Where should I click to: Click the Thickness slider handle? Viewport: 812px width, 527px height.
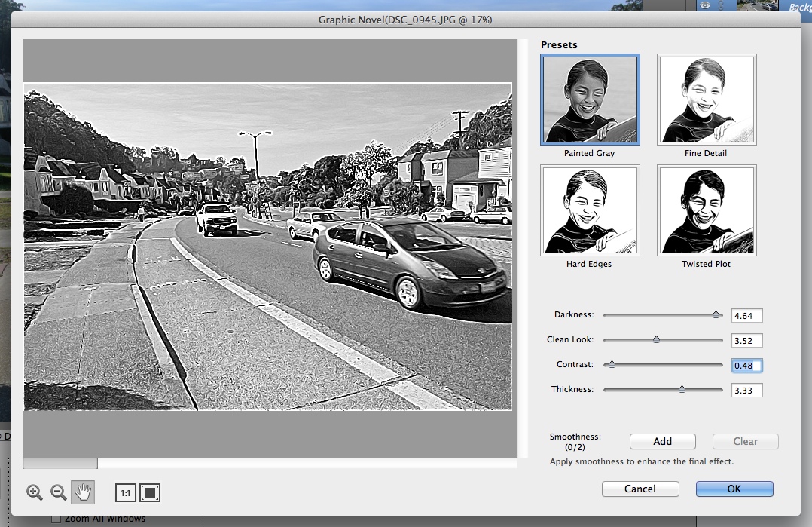682,390
